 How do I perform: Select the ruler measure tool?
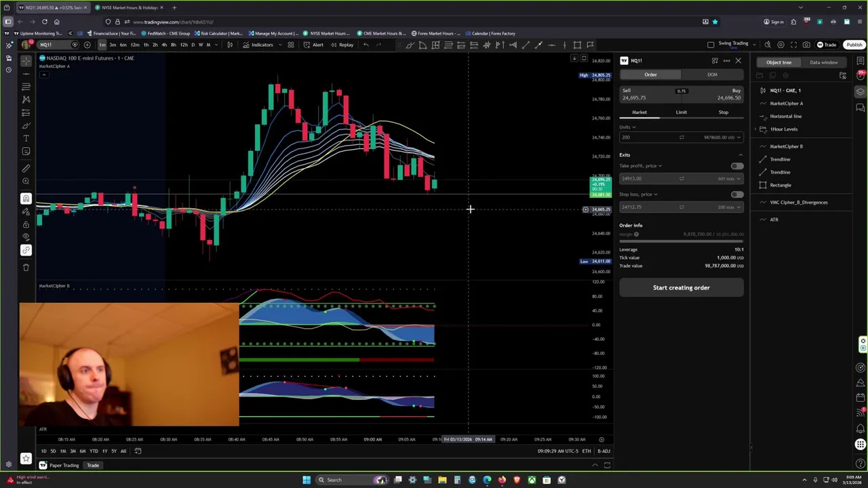[x=26, y=168]
